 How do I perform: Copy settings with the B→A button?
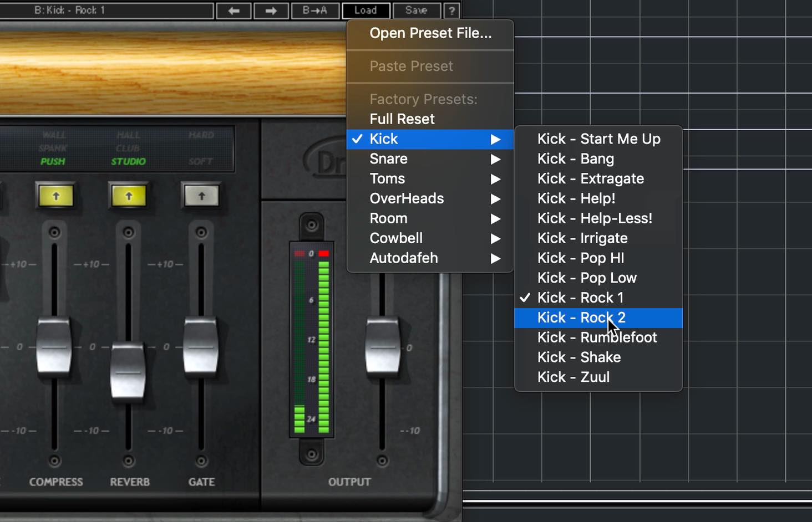[314, 11]
